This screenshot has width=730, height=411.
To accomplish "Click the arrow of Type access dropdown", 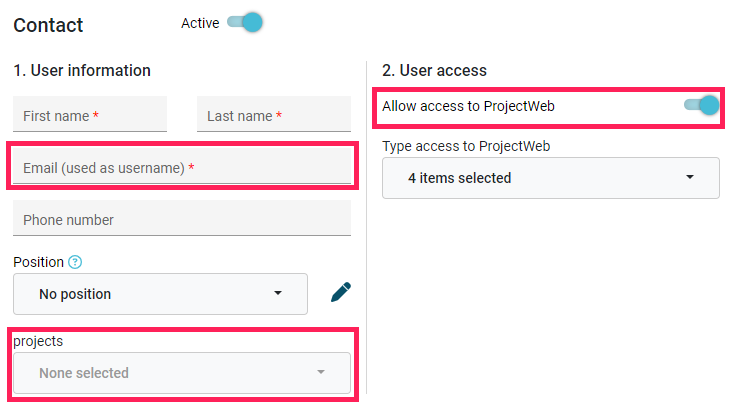I will point(690,177).
